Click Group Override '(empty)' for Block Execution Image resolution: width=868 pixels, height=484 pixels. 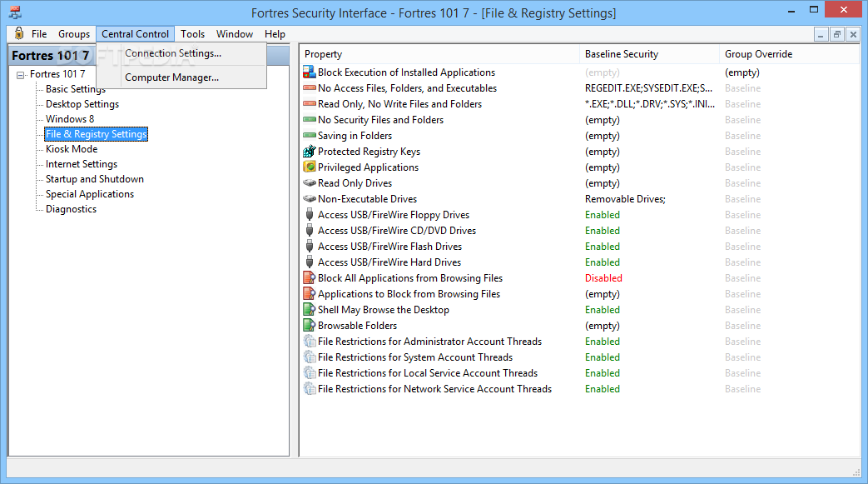742,72
